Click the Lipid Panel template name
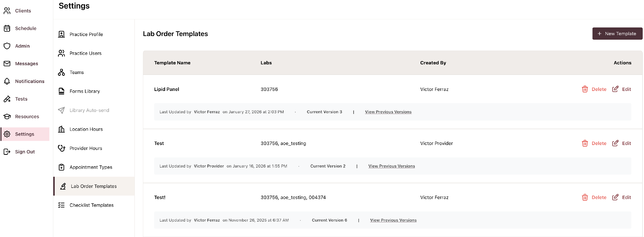This screenshot has width=644, height=237. pos(167,89)
